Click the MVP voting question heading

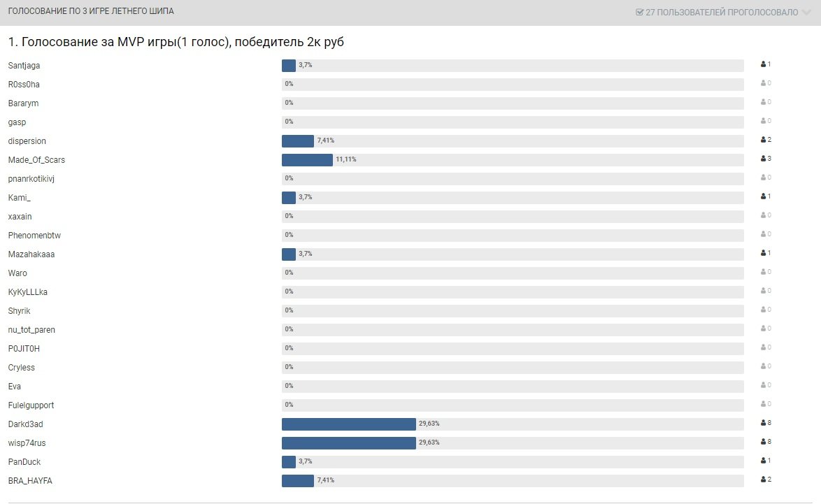pyautogui.click(x=176, y=43)
